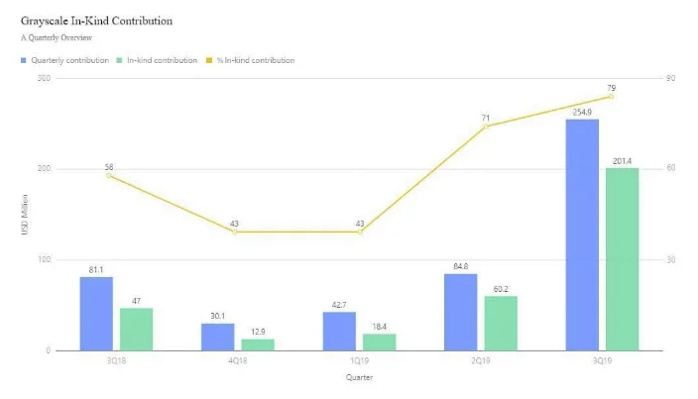Click the 3Q19 green bar labeled 201.4
698x399 pixels.
(x=622, y=259)
